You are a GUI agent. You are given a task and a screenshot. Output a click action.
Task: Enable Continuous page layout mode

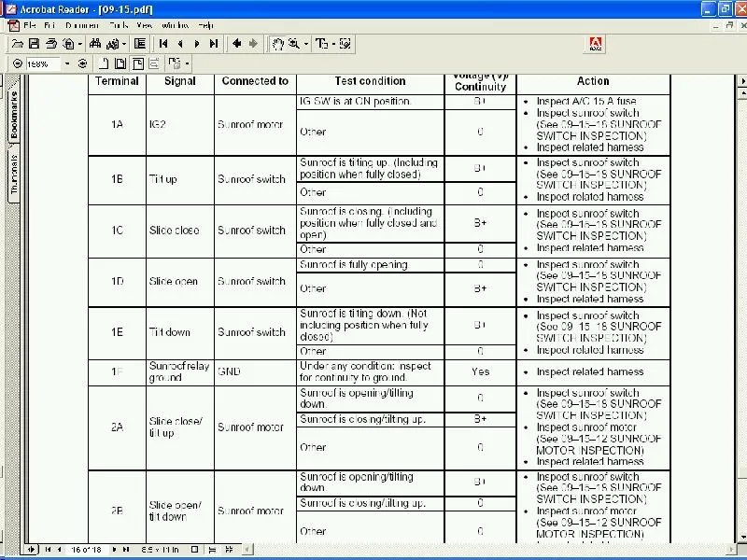click(x=212, y=551)
